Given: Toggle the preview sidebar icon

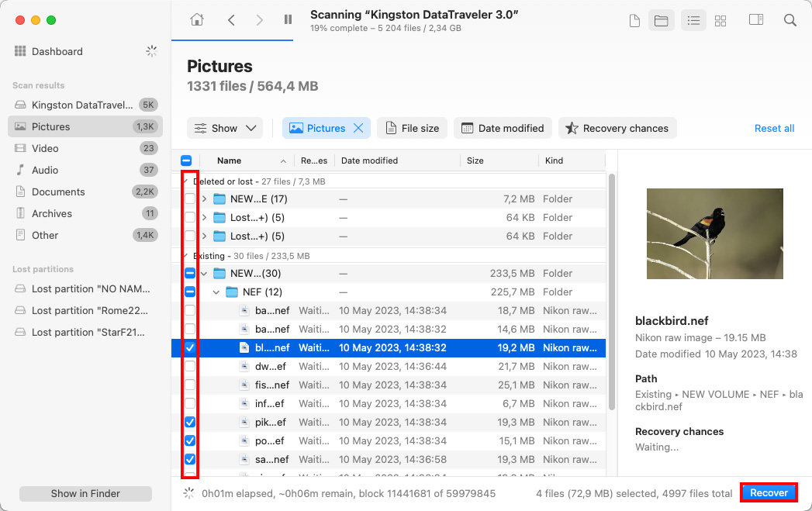Looking at the screenshot, I should (755, 20).
